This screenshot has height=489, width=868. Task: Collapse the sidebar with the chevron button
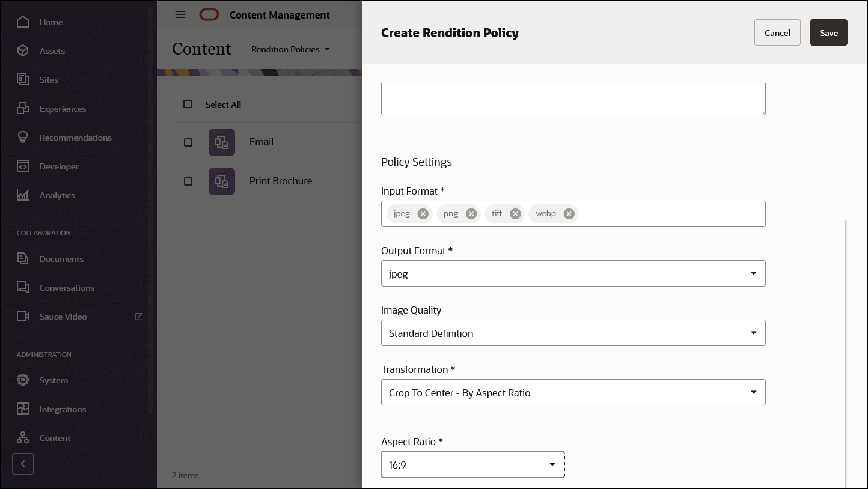coord(23,464)
